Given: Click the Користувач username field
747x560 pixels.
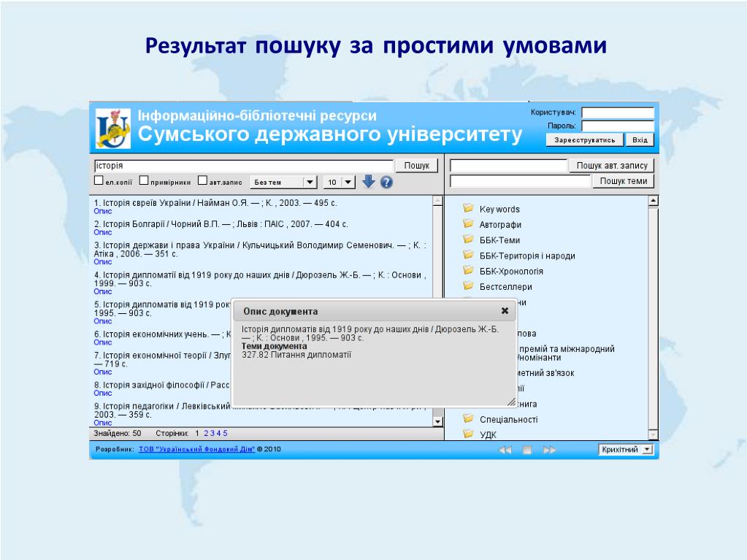Looking at the screenshot, I should 618,112.
